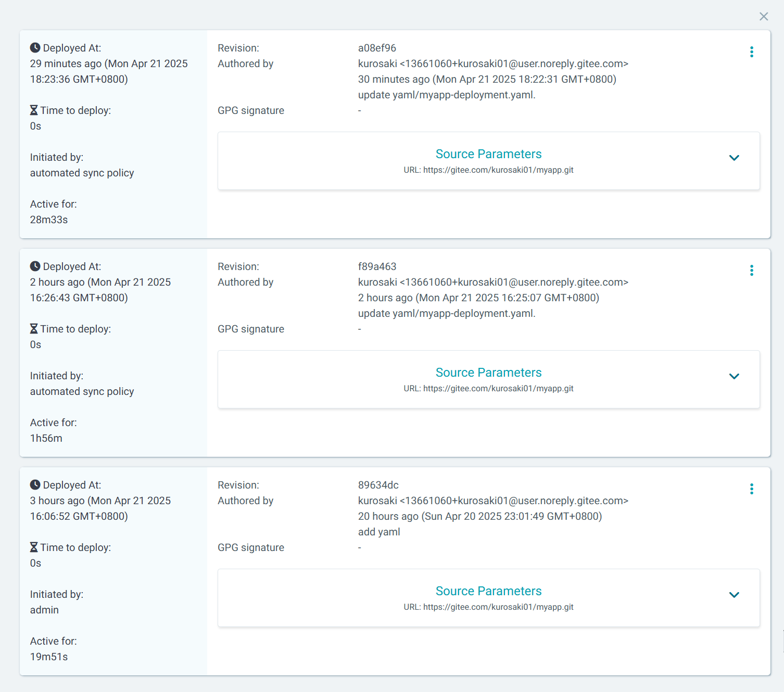
Task: Open kebab menu for revision 89634dc
Action: click(x=752, y=489)
